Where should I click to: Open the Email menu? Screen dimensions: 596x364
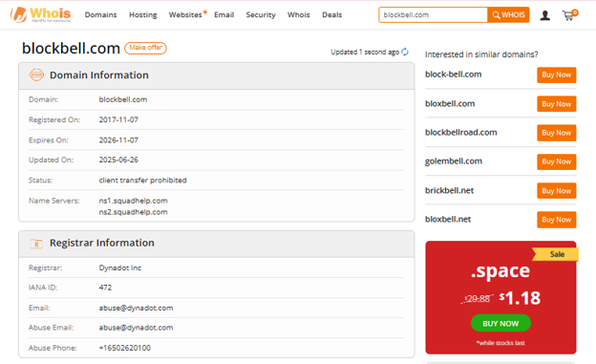click(x=223, y=15)
